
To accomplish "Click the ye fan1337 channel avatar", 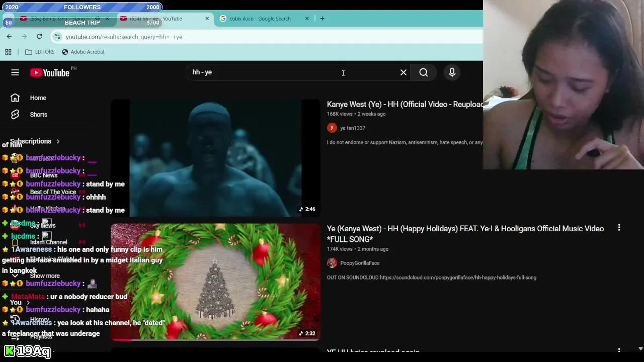I will [332, 128].
